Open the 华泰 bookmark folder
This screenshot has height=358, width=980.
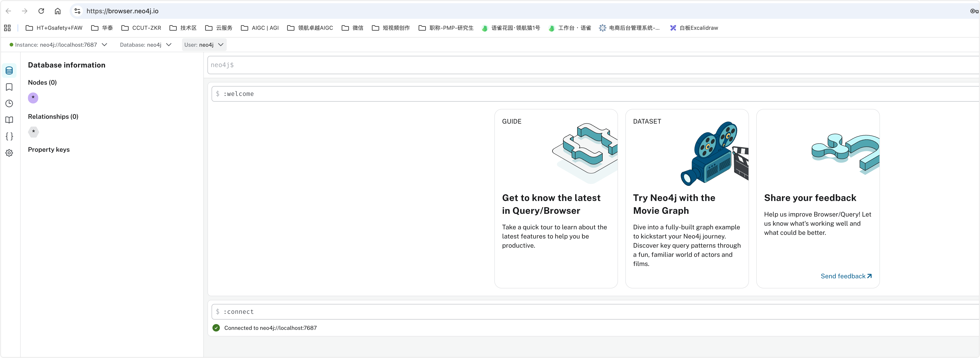coord(102,28)
